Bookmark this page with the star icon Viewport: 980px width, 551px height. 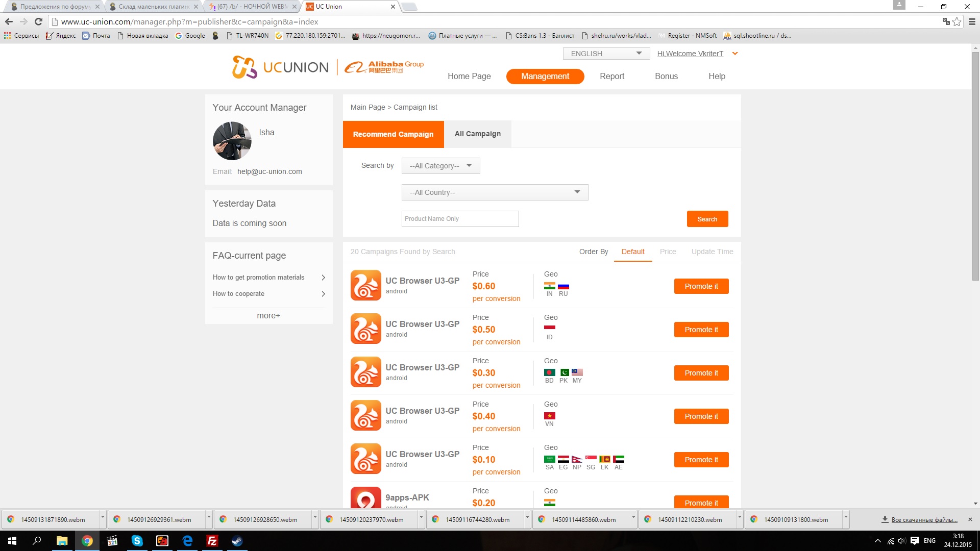pyautogui.click(x=957, y=21)
